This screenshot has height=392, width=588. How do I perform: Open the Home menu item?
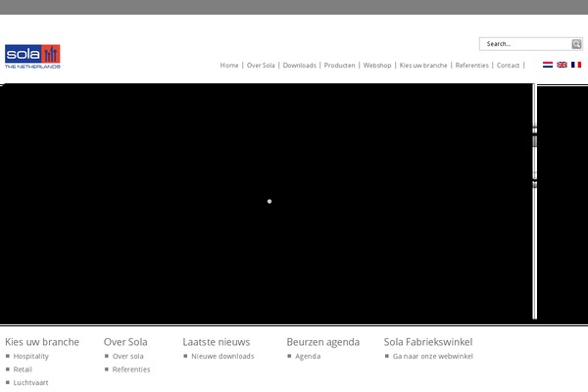(229, 66)
